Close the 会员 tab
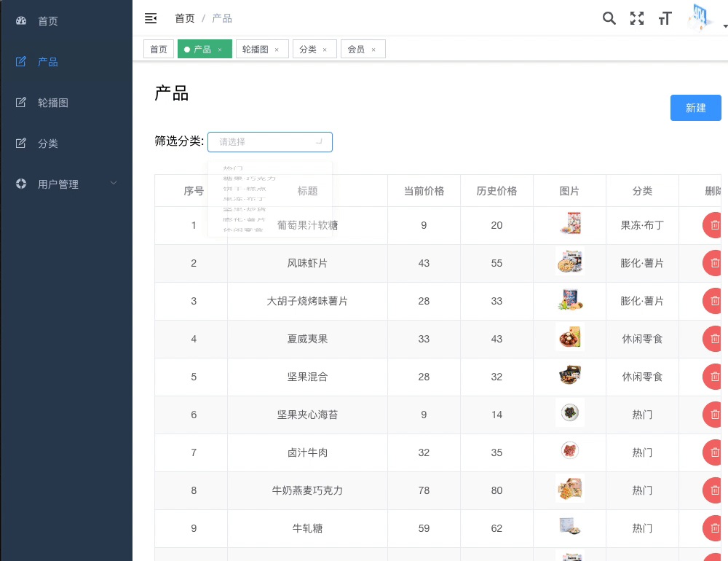Screen dimensions: 728x561 pos(373,50)
